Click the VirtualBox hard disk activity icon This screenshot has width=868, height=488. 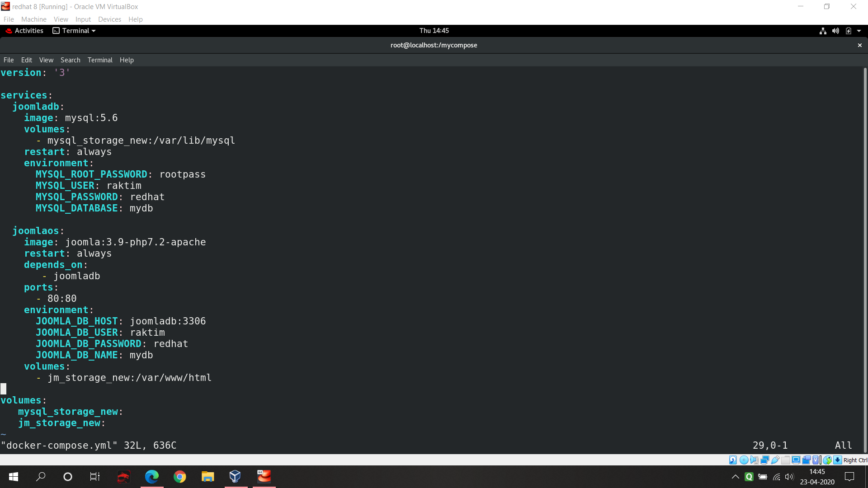(733, 460)
